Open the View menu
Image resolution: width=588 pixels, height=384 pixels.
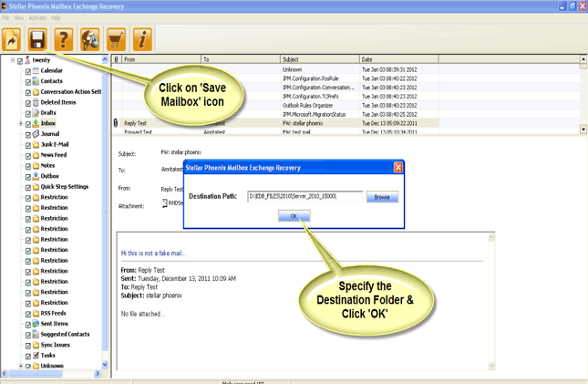pos(19,18)
